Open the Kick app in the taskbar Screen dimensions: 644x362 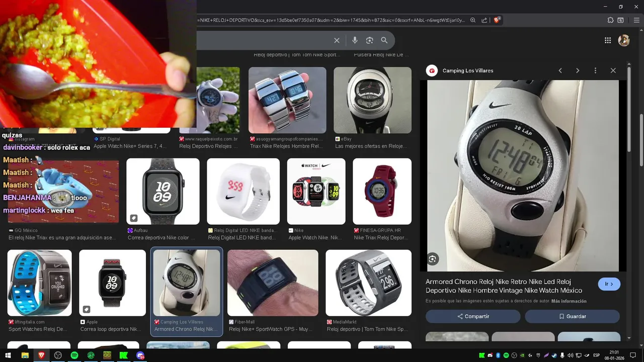tap(124, 355)
